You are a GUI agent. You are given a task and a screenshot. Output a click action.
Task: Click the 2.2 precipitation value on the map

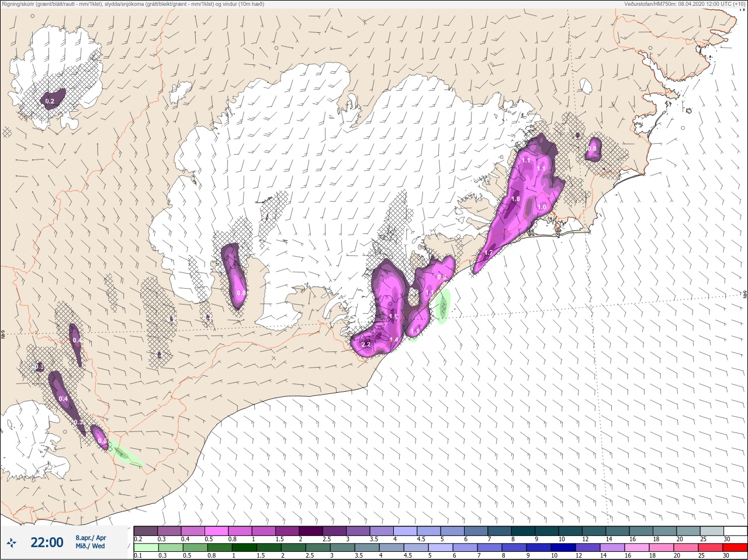click(x=366, y=344)
